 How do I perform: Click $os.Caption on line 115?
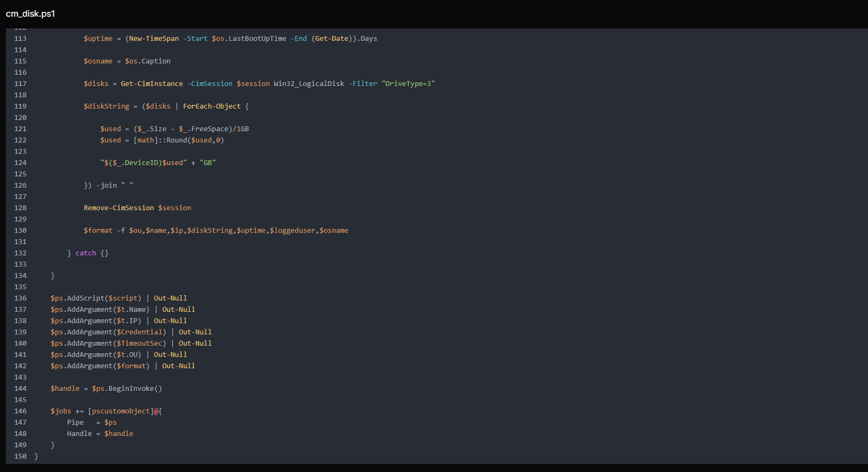click(148, 61)
